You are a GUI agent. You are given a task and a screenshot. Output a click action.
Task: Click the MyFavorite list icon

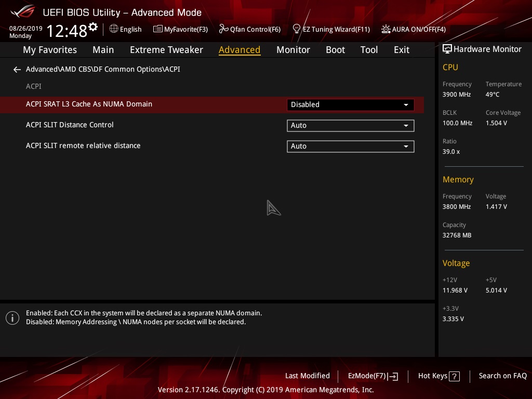click(x=157, y=29)
